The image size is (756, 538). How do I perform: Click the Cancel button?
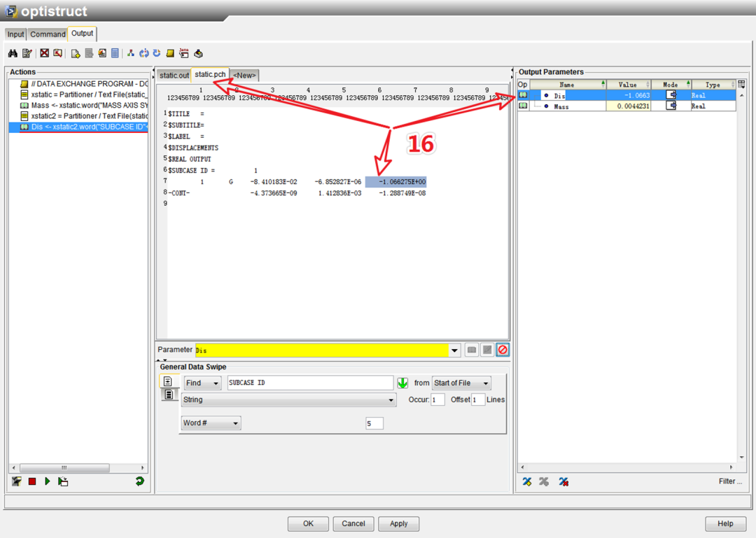353,523
